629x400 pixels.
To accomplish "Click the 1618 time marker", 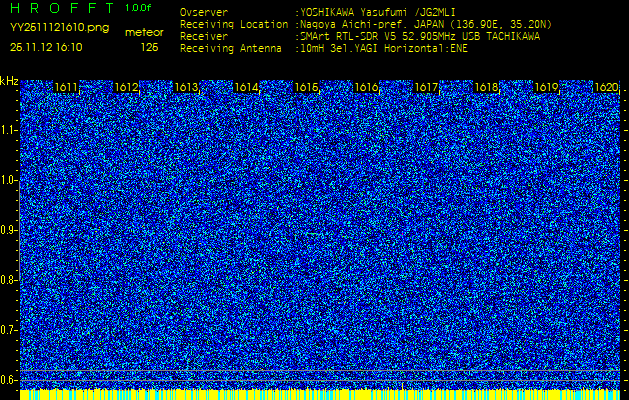I will [487, 87].
